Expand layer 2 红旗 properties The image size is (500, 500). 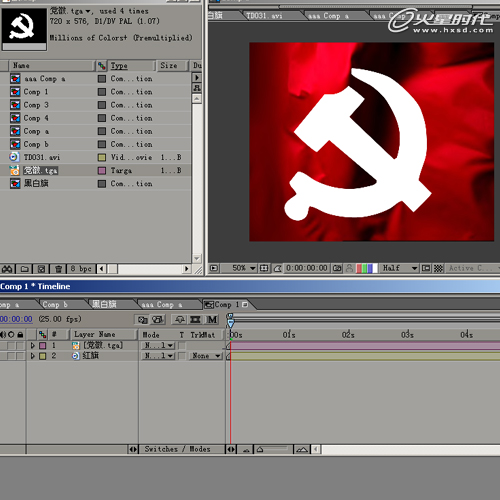tap(33, 356)
